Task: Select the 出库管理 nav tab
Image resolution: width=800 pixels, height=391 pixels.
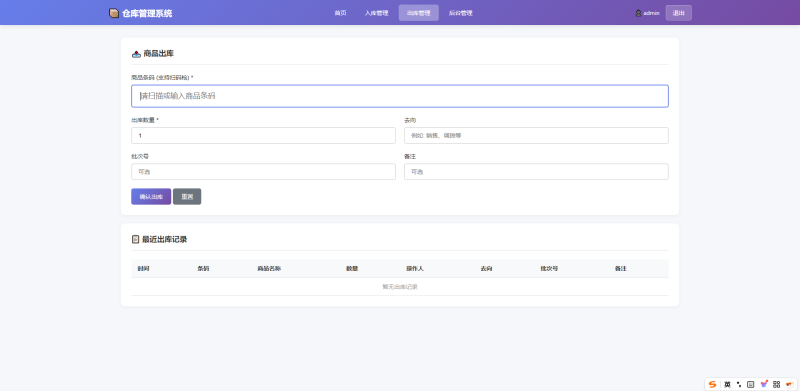Action: (418, 13)
